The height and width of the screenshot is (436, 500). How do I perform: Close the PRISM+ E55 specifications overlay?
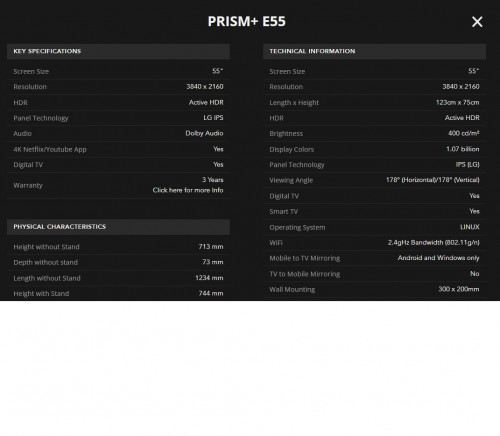tap(477, 22)
